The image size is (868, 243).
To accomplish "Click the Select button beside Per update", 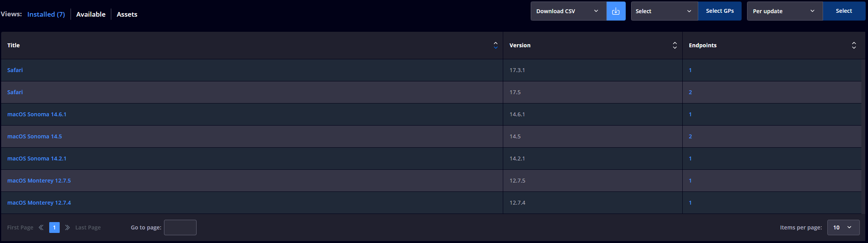I will 844,11.
